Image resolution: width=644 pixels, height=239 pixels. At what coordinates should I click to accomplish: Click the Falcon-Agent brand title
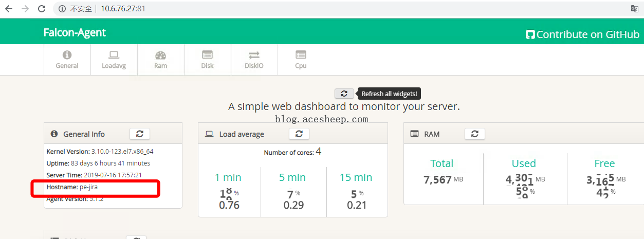(75, 32)
